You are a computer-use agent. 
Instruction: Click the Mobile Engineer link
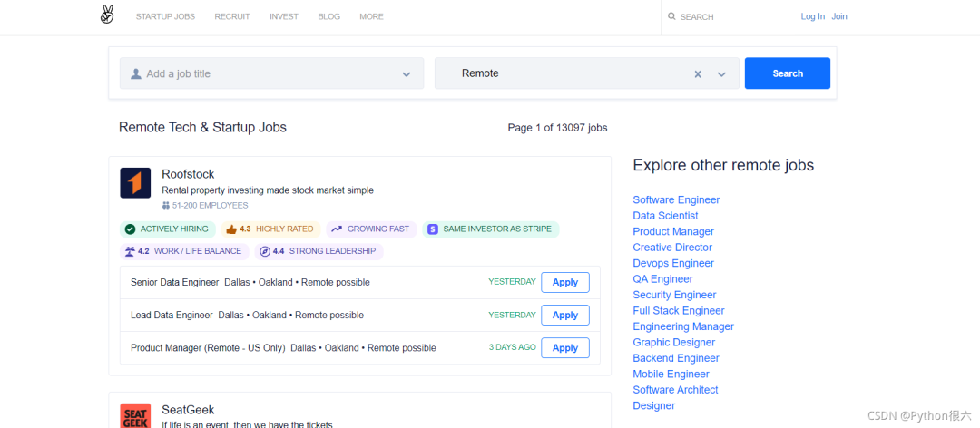(671, 374)
